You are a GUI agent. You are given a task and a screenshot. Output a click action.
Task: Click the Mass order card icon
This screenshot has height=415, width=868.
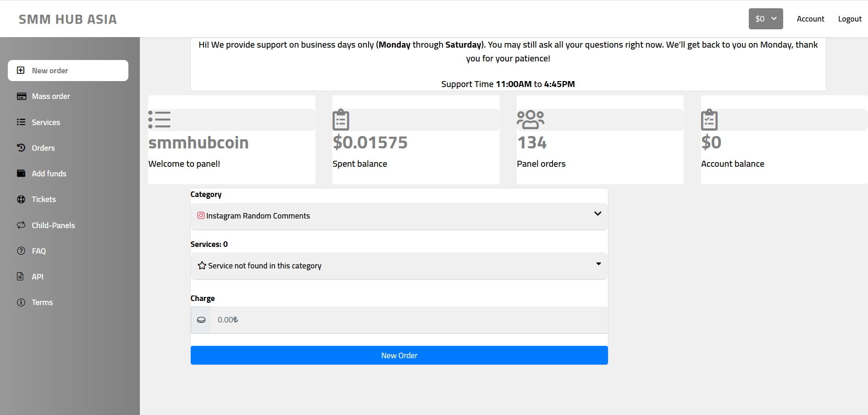point(21,96)
